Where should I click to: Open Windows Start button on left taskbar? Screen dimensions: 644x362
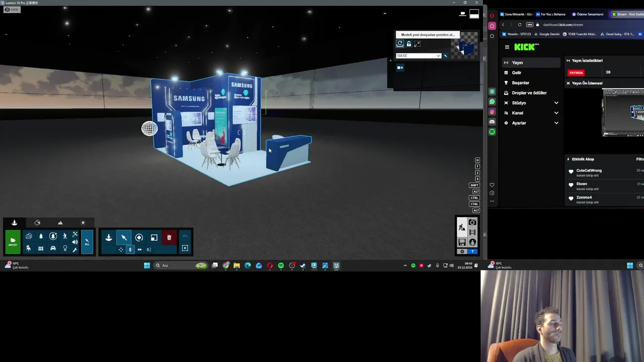pos(147,265)
